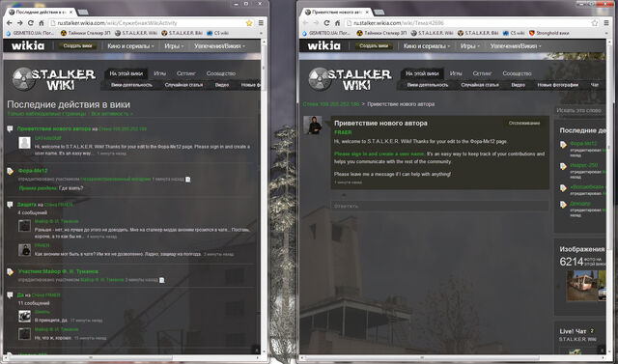Open the bus image thumbnail in Изображения panel
The image size is (618, 364).
point(582,286)
